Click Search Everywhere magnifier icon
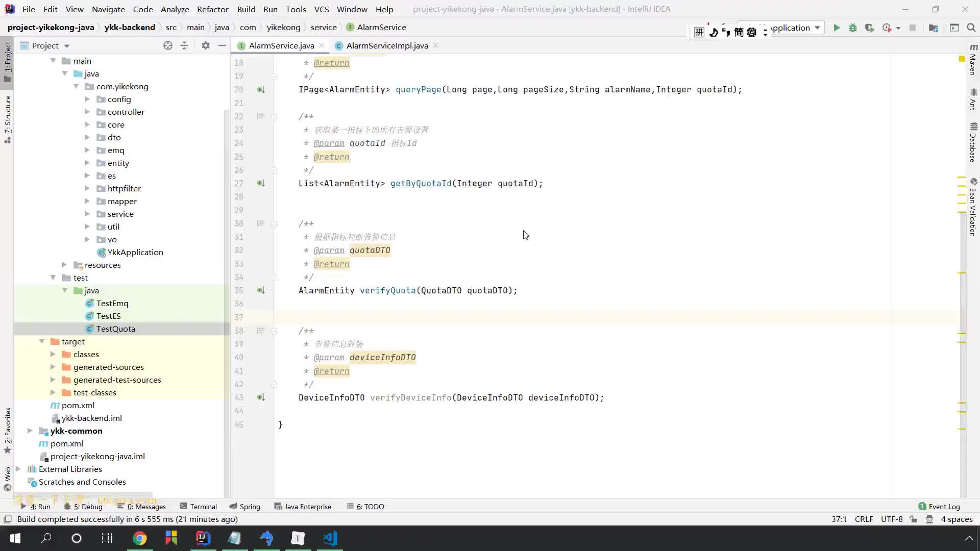This screenshot has height=551, width=980. (971, 28)
